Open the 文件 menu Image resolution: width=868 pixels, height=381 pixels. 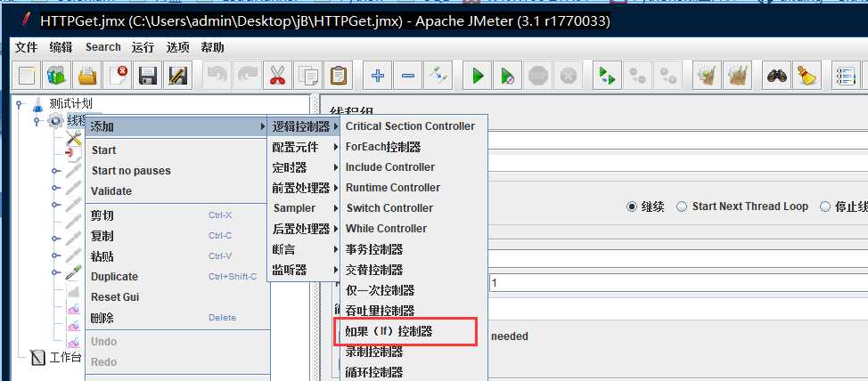tap(26, 47)
